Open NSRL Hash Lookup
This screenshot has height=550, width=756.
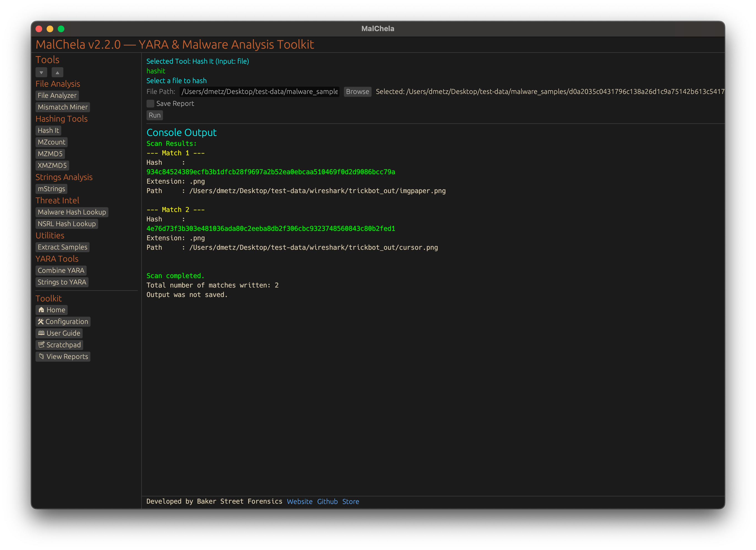[x=67, y=224]
